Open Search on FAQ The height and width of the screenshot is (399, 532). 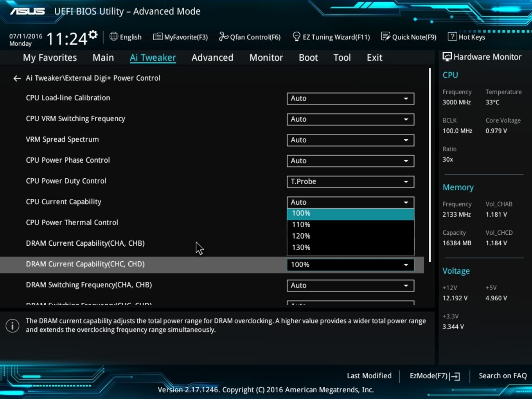(x=503, y=376)
